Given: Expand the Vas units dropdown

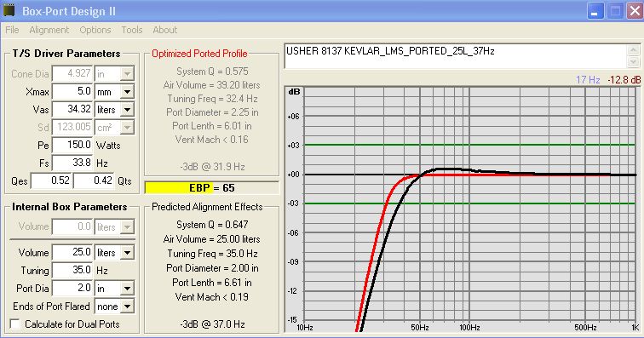Looking at the screenshot, I should tap(127, 110).
